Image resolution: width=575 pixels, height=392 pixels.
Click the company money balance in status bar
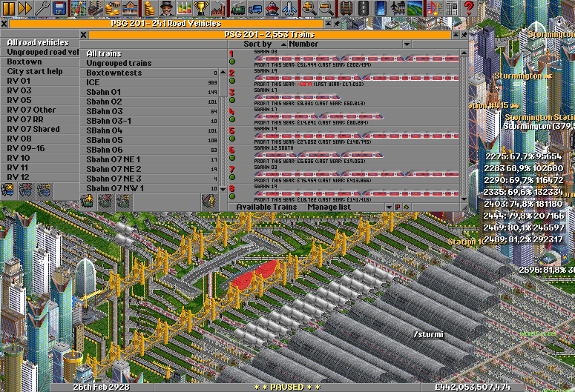click(x=472, y=388)
